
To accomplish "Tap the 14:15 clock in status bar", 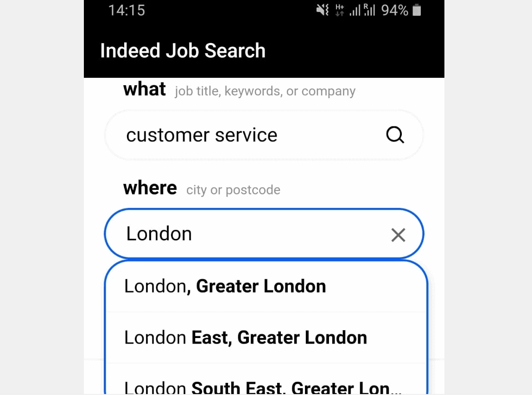I will [x=127, y=10].
